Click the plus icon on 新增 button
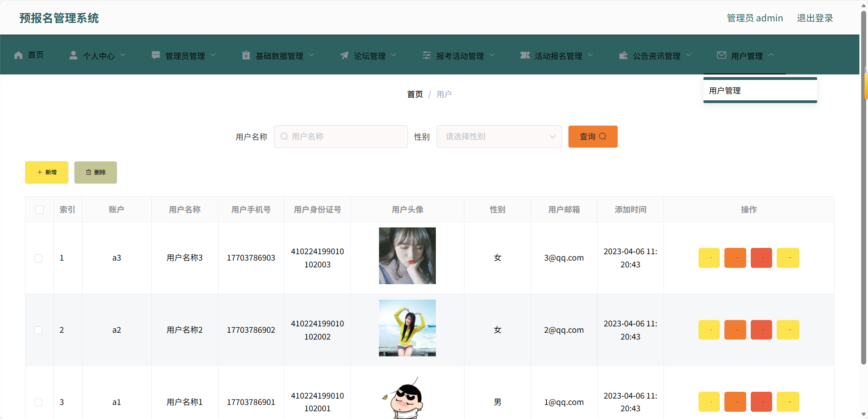 pyautogui.click(x=40, y=173)
